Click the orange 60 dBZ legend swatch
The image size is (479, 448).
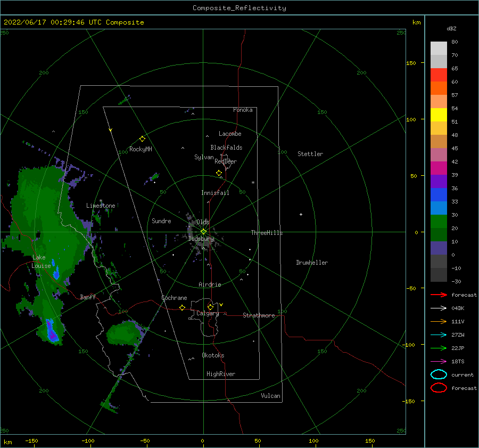(x=439, y=88)
